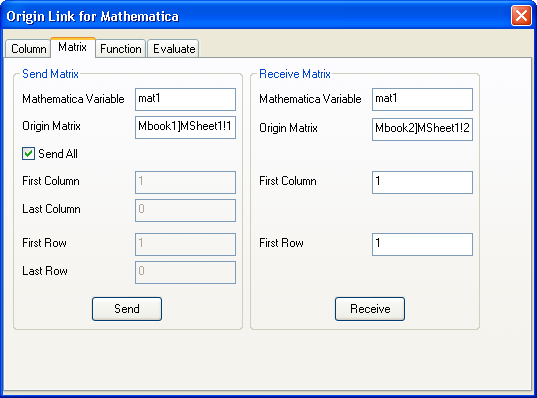Viewport: 537px width, 398px height.
Task: Focus Receive Matrix Mathematica Variable field
Action: (x=422, y=100)
